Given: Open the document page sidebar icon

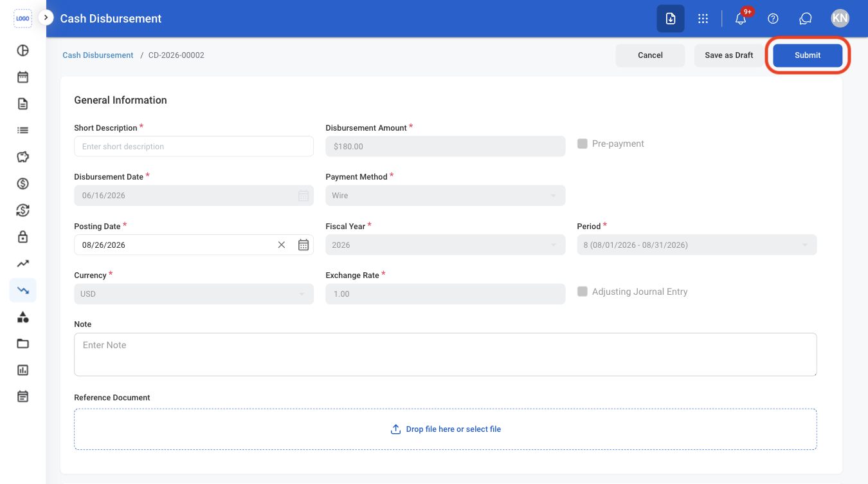Looking at the screenshot, I should click(23, 104).
